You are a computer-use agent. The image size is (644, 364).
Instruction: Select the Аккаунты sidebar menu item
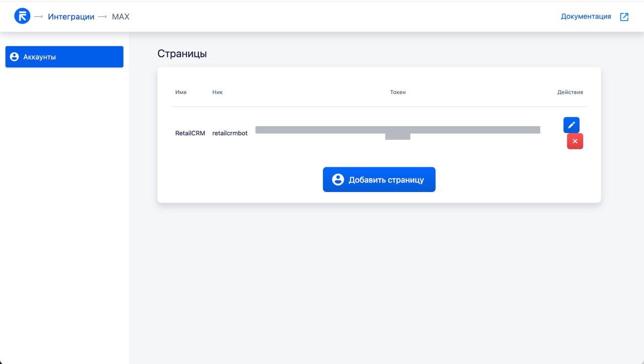point(64,57)
